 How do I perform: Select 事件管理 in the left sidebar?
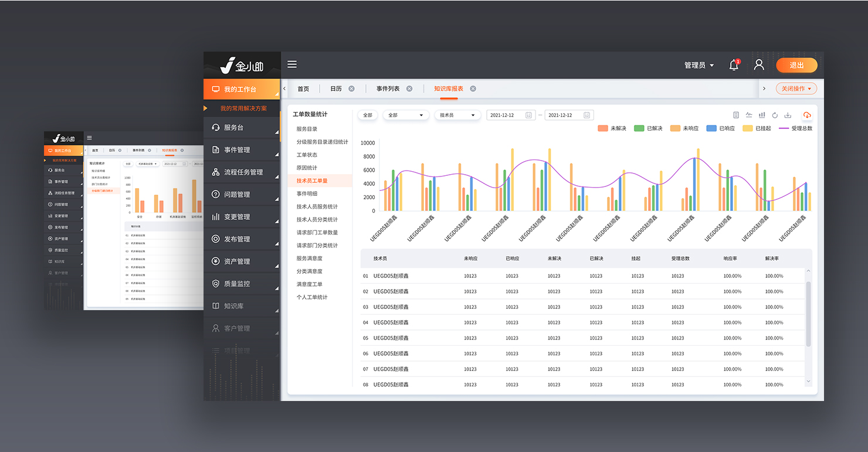tap(237, 150)
